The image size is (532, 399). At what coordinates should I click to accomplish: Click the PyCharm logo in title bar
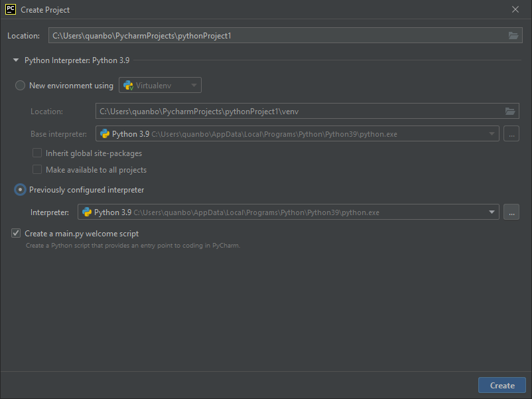[x=11, y=9]
